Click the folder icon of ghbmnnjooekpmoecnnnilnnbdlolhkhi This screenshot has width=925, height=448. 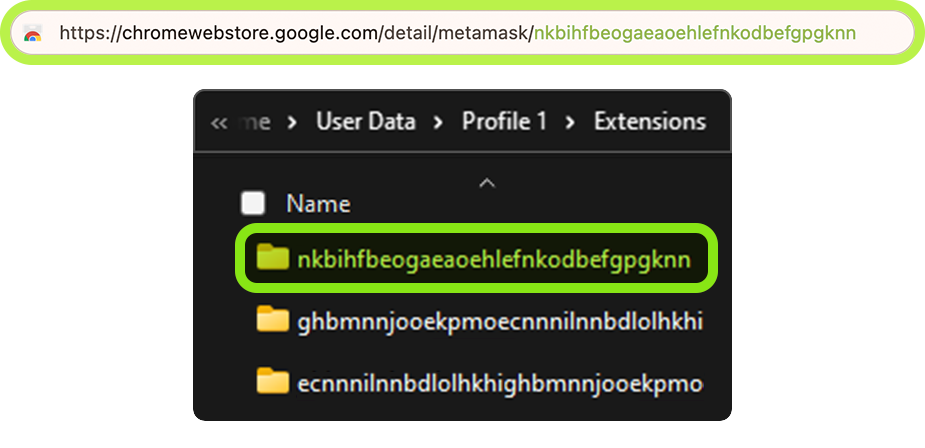click(273, 319)
